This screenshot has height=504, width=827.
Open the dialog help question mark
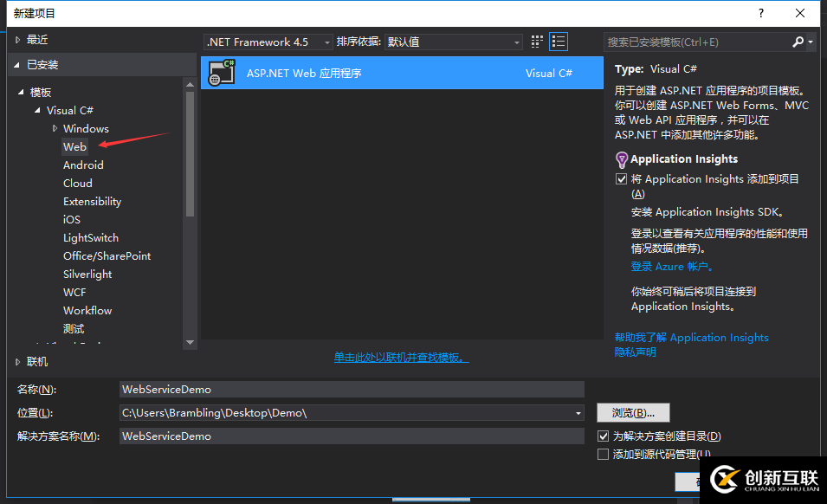(x=760, y=13)
